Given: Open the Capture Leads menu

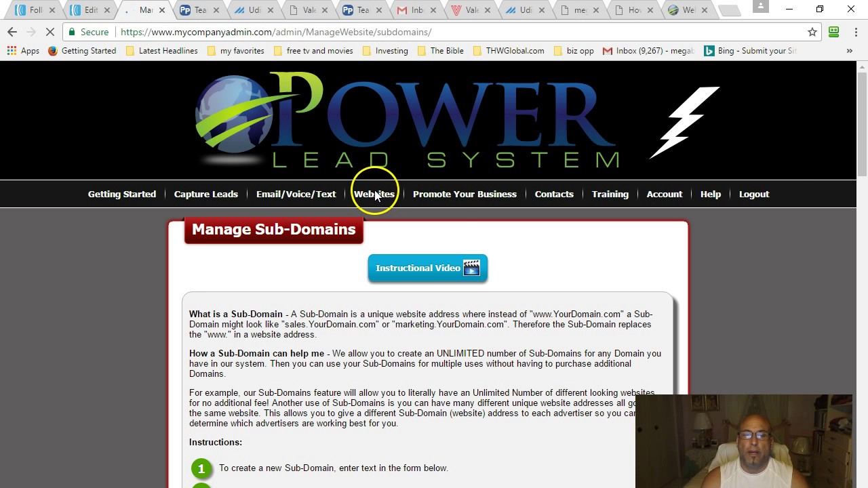Looking at the screenshot, I should click(206, 194).
